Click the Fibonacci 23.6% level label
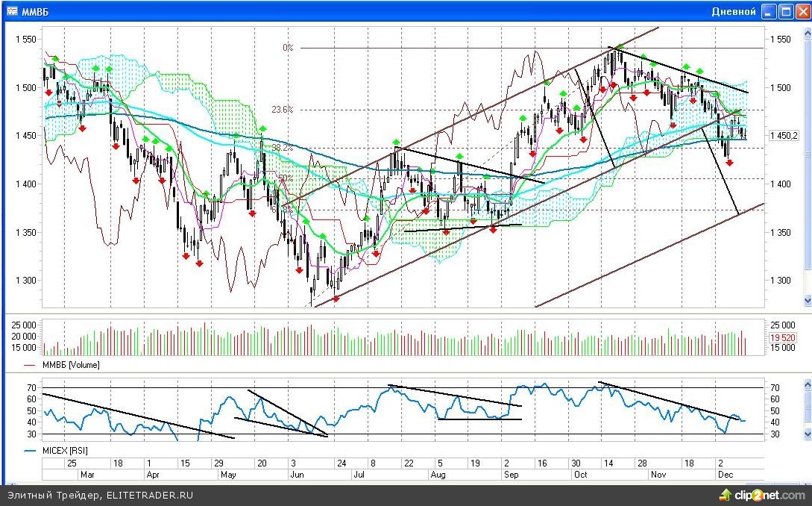Screen dimensions: 812x506 (283, 110)
